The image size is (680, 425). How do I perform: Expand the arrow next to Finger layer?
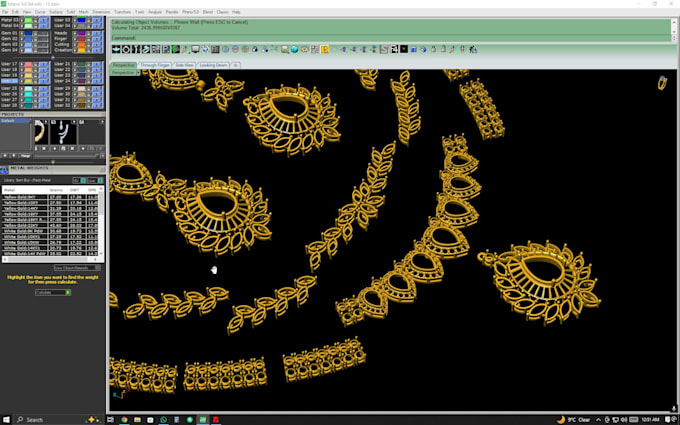[75, 39]
